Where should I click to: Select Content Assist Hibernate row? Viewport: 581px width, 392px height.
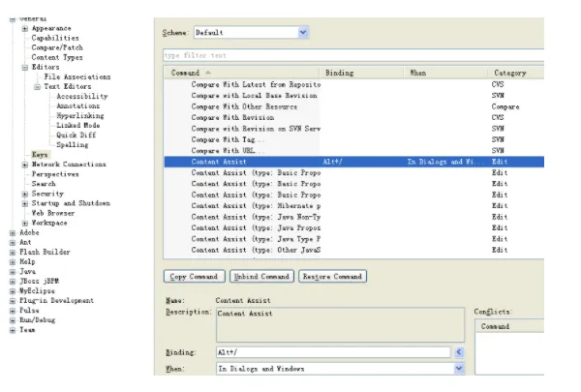coord(353,205)
